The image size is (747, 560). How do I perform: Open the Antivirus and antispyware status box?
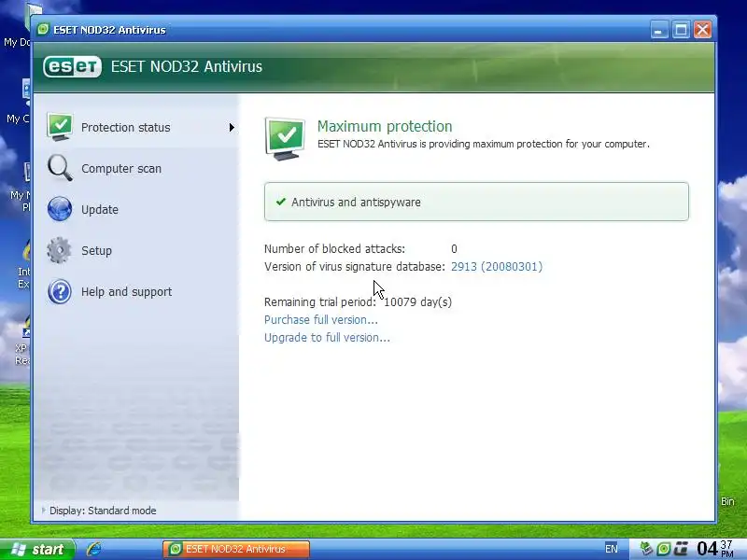click(476, 202)
